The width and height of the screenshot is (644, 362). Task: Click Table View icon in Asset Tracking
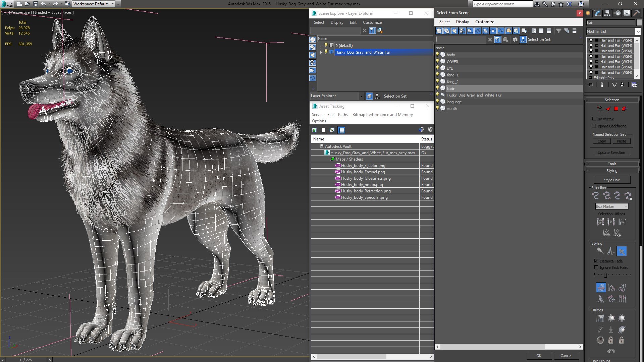click(x=341, y=130)
